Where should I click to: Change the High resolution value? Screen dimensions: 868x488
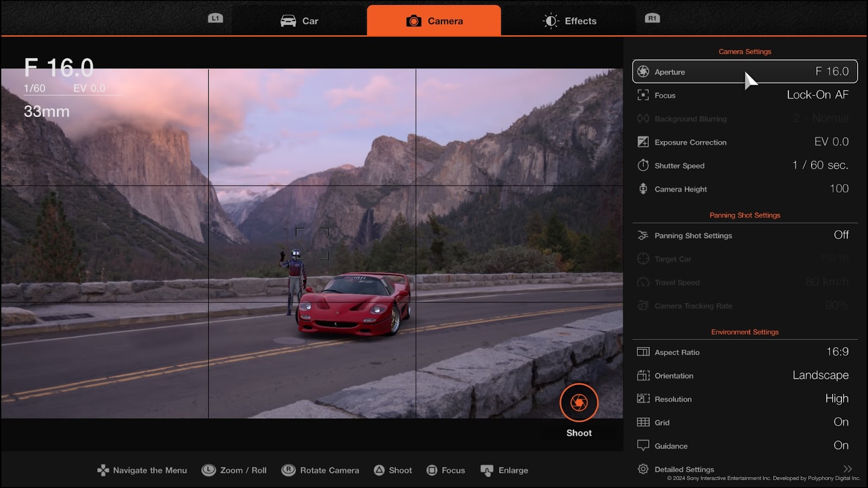(x=837, y=399)
